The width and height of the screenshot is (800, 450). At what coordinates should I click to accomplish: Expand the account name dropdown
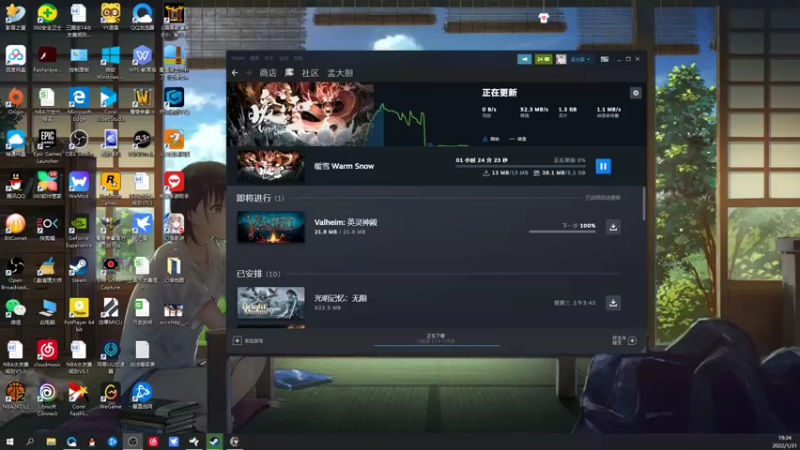tap(581, 59)
